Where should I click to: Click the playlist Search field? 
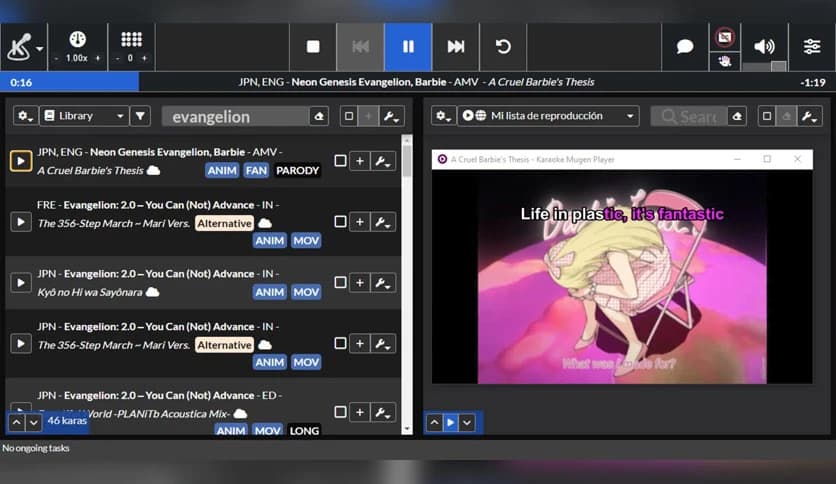click(x=689, y=116)
